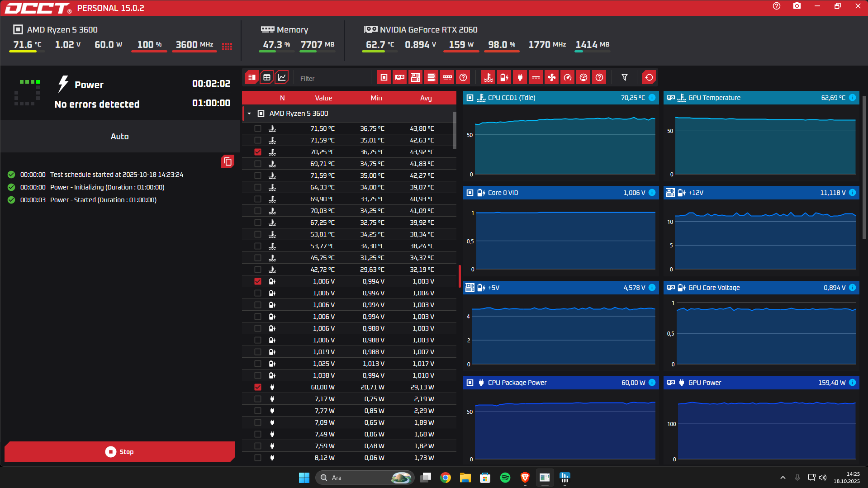Toggle the storage sensors filter icon
This screenshot has height=488, width=868.
[x=432, y=77]
